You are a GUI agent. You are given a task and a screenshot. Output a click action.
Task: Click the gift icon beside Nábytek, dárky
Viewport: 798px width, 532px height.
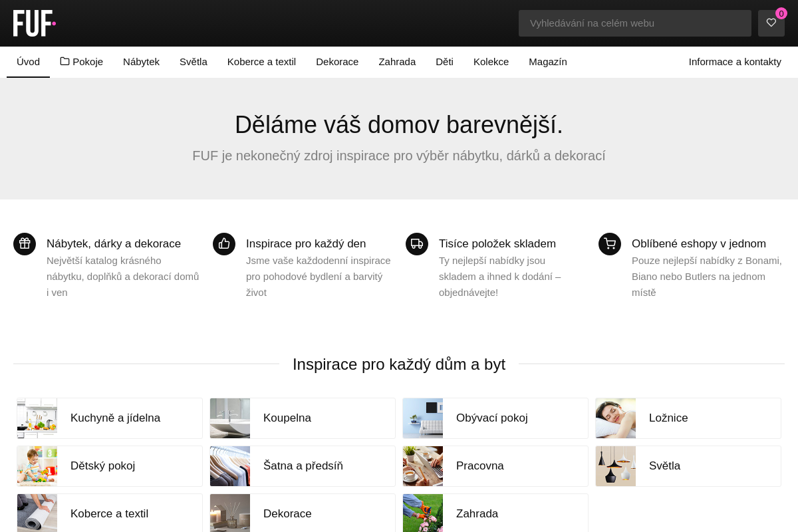click(25, 244)
